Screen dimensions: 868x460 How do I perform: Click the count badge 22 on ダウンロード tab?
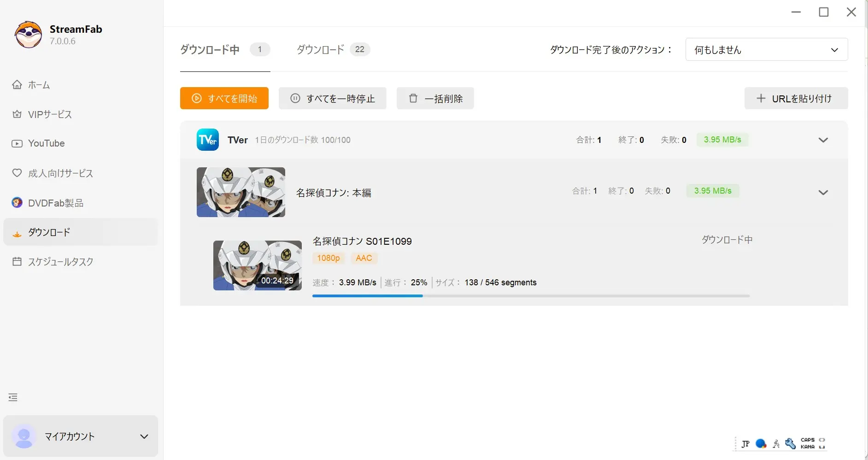click(360, 49)
